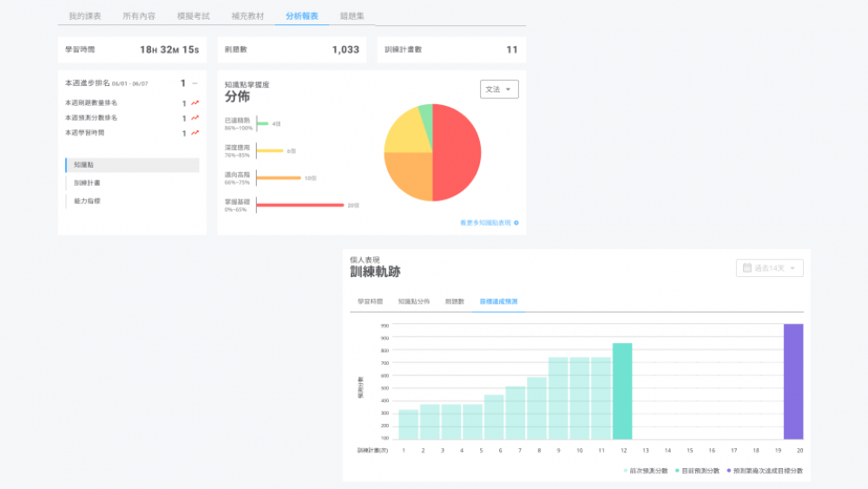Click the trend arrow beside 本週預測分數排名
Screen dimensions: 868x489
coord(195,117)
